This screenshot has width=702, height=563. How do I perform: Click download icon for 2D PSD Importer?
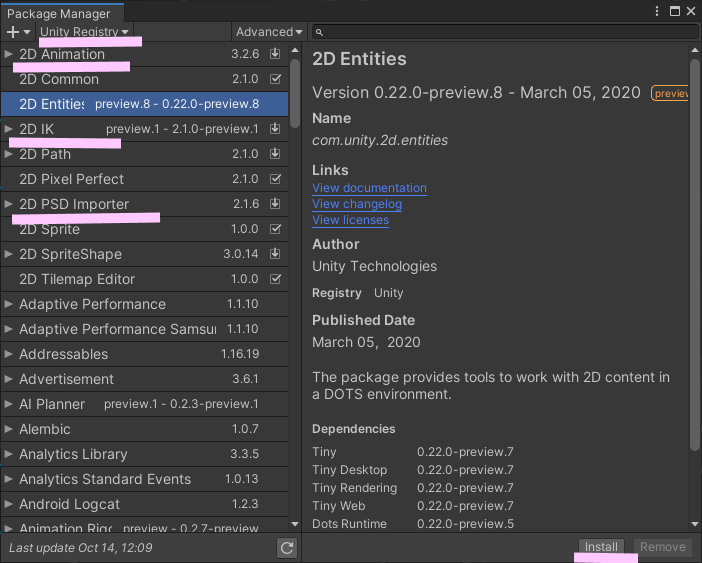[275, 204]
